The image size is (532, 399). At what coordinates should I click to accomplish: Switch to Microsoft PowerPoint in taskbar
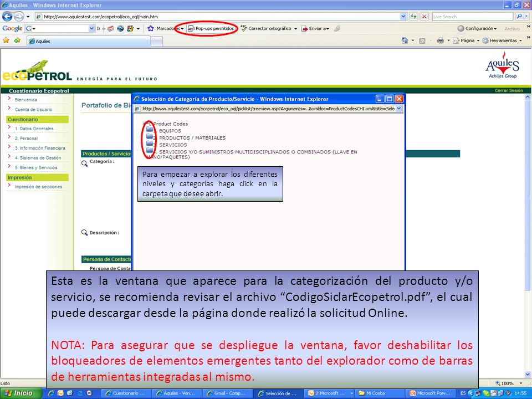coord(431,393)
